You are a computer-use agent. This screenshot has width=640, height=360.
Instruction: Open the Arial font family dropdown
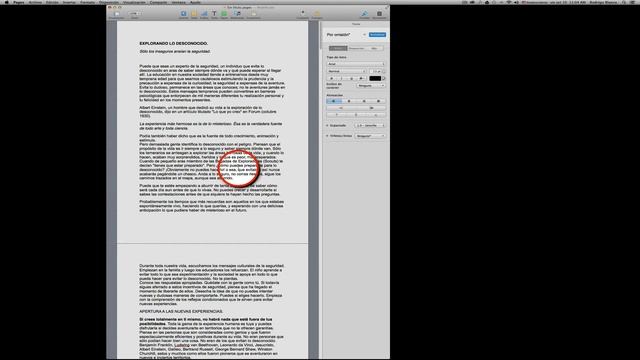tap(356, 64)
